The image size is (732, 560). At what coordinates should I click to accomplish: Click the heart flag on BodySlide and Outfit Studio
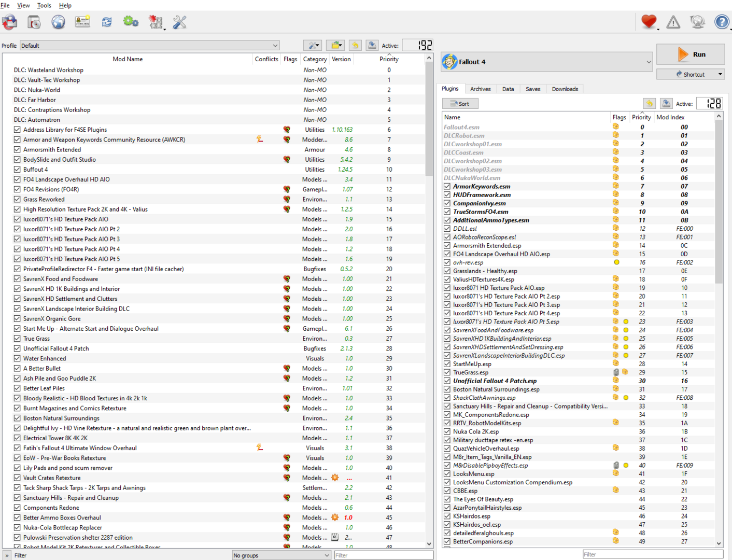(x=287, y=160)
